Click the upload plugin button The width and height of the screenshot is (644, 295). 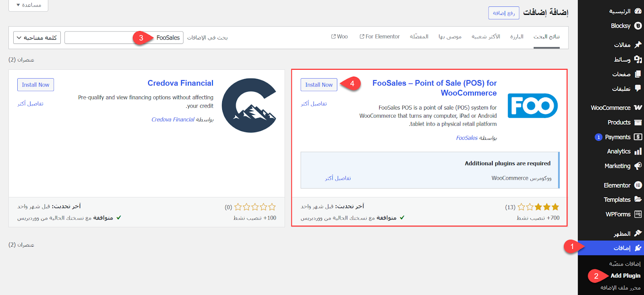click(504, 13)
